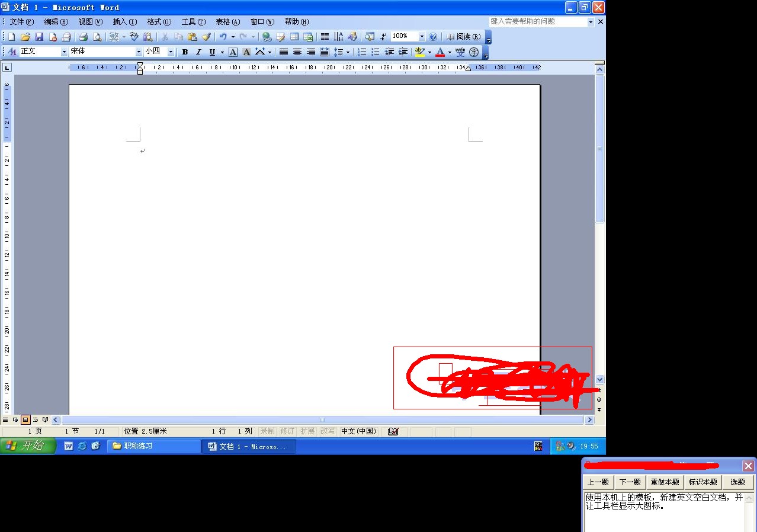Open Print Preview magnifier icon
The image size is (757, 532).
coord(97,37)
